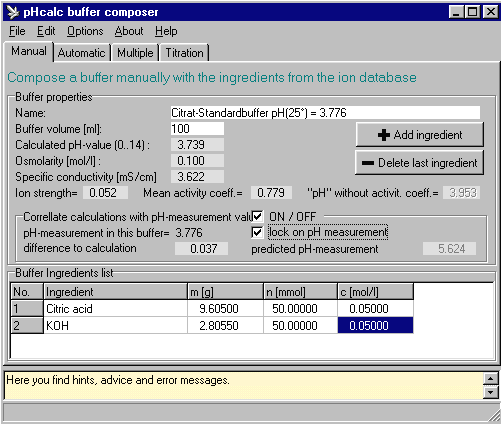Click the Buffer volume input field
The image size is (501, 424).
197,129
